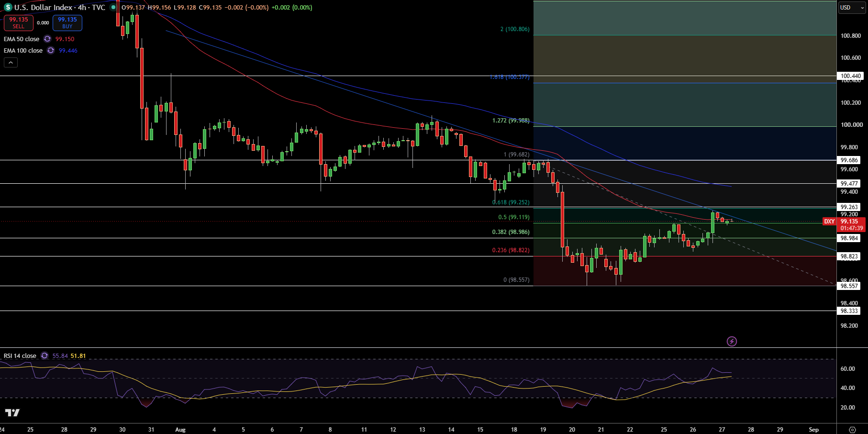Click the EMA 50 value 99.150
Viewport: 868px width, 434px height.
point(65,39)
